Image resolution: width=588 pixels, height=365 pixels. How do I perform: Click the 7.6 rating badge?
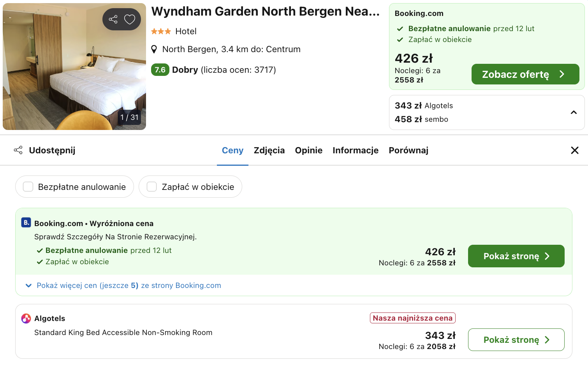pyautogui.click(x=160, y=70)
